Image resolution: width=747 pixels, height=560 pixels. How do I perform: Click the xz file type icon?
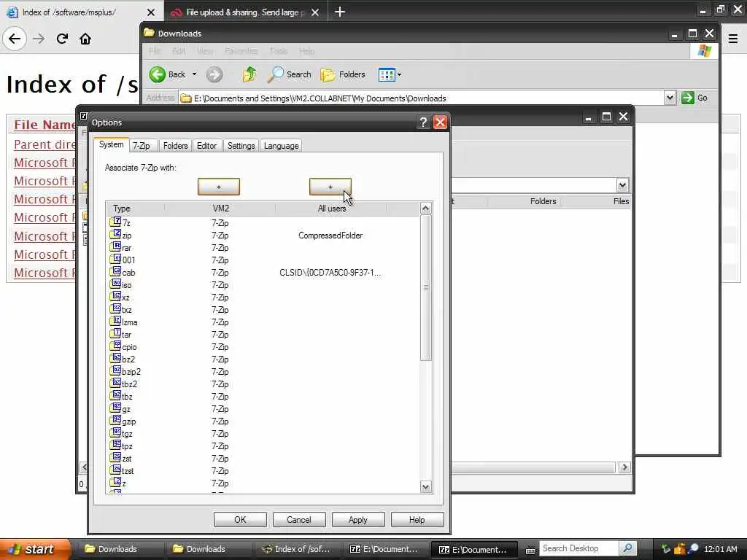pos(115,296)
